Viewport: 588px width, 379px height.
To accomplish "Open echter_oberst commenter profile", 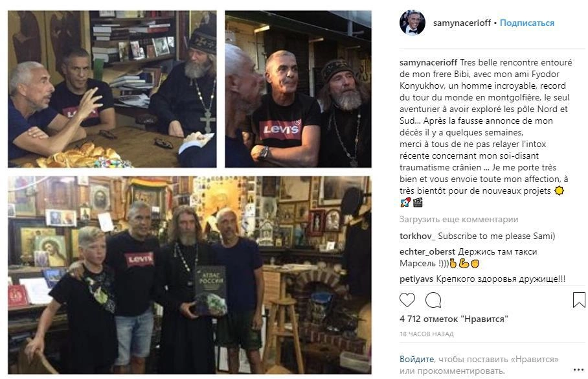I will pyautogui.click(x=427, y=252).
